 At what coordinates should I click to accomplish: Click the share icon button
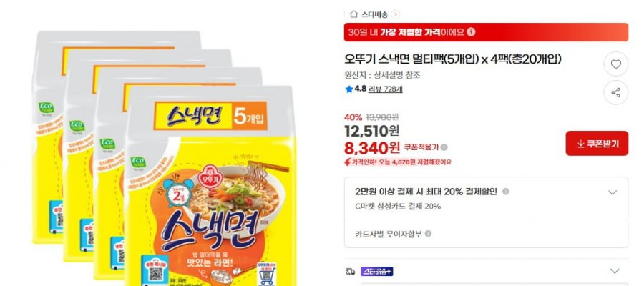tap(615, 92)
